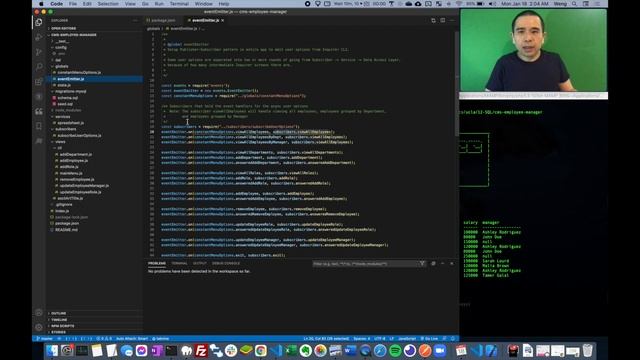Open seed.sql in Explorer
Viewport: 640px width, 360px height.
pos(65,104)
